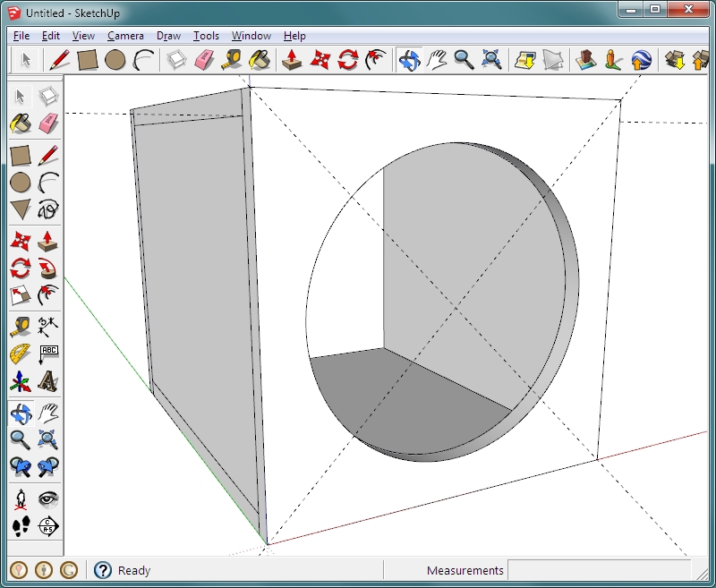Select the pink Eraser in the left palette
Screen dimensions: 716x588
[48, 124]
